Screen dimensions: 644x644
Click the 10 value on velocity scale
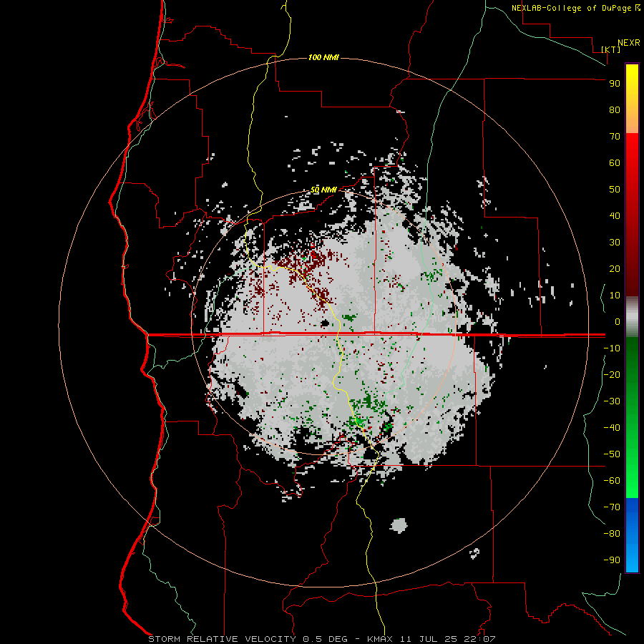click(615, 296)
